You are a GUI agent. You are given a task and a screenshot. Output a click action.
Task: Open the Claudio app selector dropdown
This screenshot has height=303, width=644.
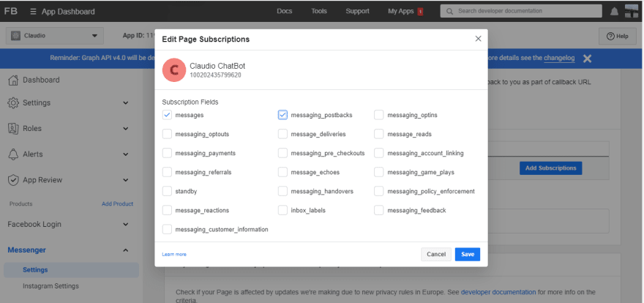55,36
